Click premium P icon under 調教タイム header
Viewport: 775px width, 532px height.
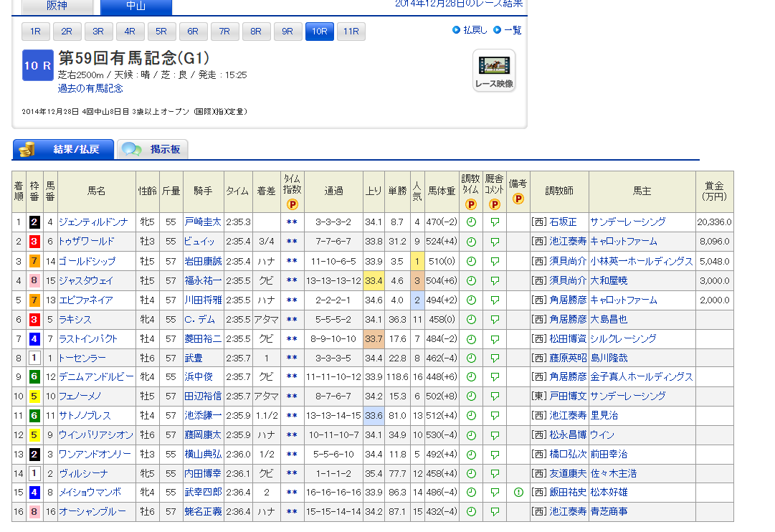471,204
